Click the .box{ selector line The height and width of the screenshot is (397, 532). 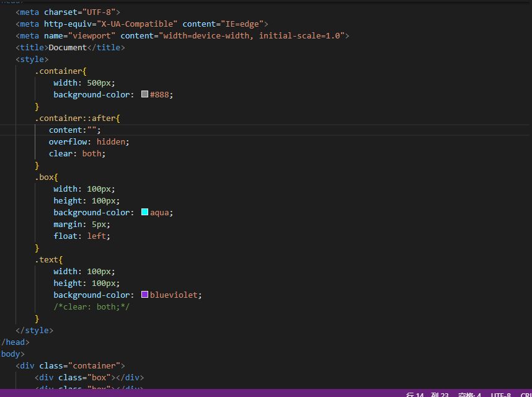(47, 177)
